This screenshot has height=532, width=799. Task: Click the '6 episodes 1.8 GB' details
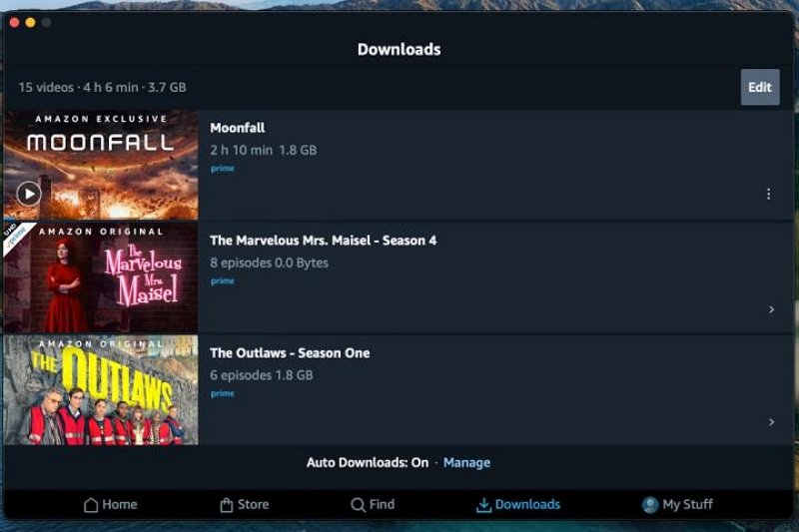pos(262,375)
